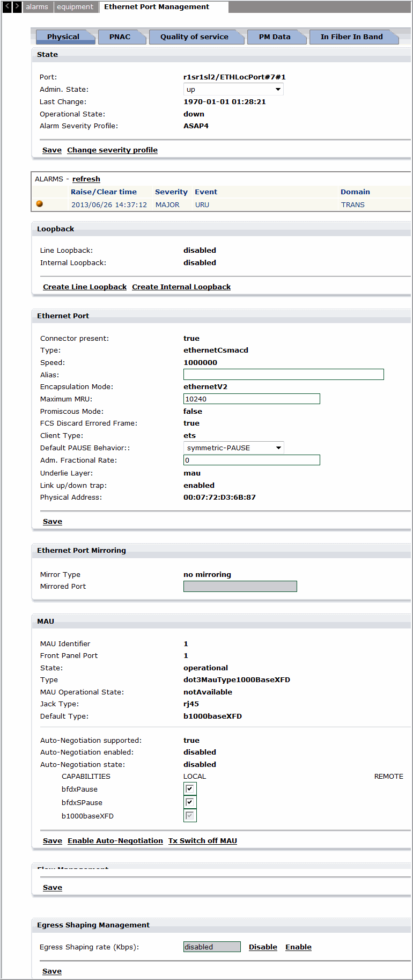The image size is (413, 980).
Task: Click the MAJOR severity cell
Action: (167, 205)
